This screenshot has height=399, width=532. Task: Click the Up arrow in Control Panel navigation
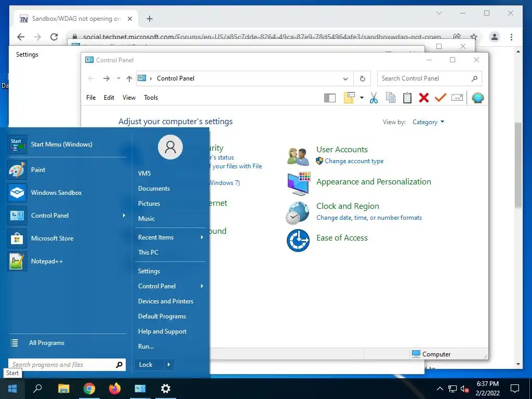tap(129, 79)
